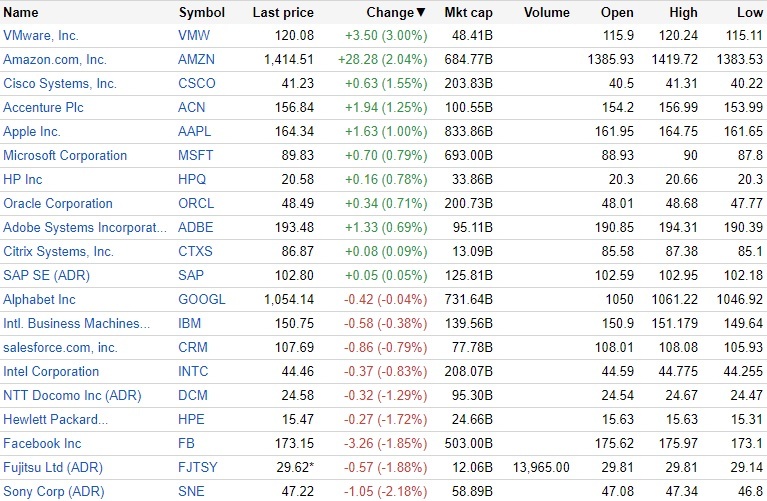Open Sony Corp (ADR) link
Image resolution: width=767 pixels, height=501 pixels.
53,492
